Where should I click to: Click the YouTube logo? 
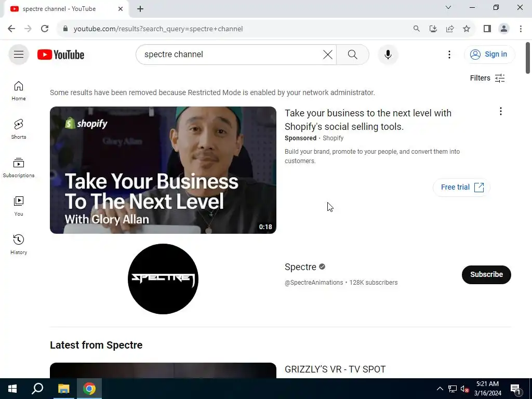coord(61,55)
